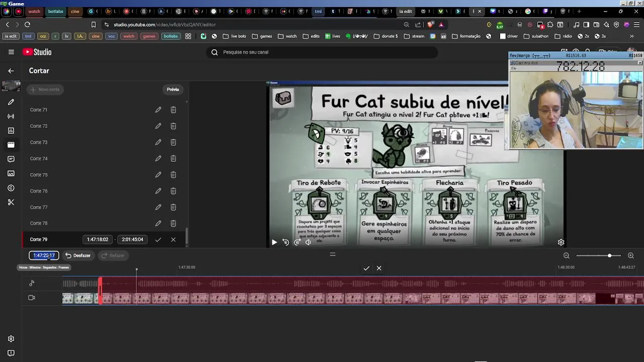Confirm Corte 79 with the checkmark

158,240
